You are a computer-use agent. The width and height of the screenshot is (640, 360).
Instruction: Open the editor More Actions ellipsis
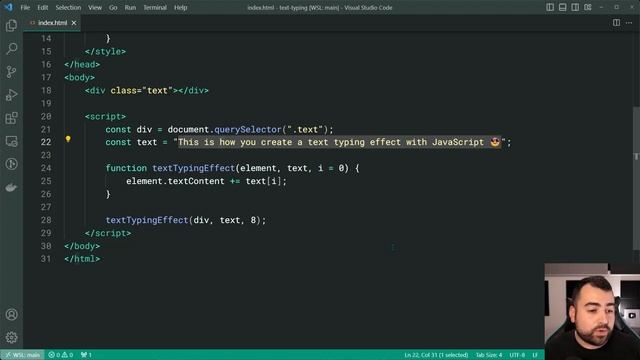[629, 23]
